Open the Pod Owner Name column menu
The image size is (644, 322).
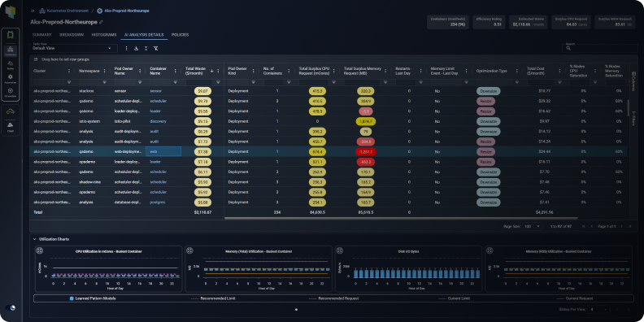pyautogui.click(x=140, y=71)
